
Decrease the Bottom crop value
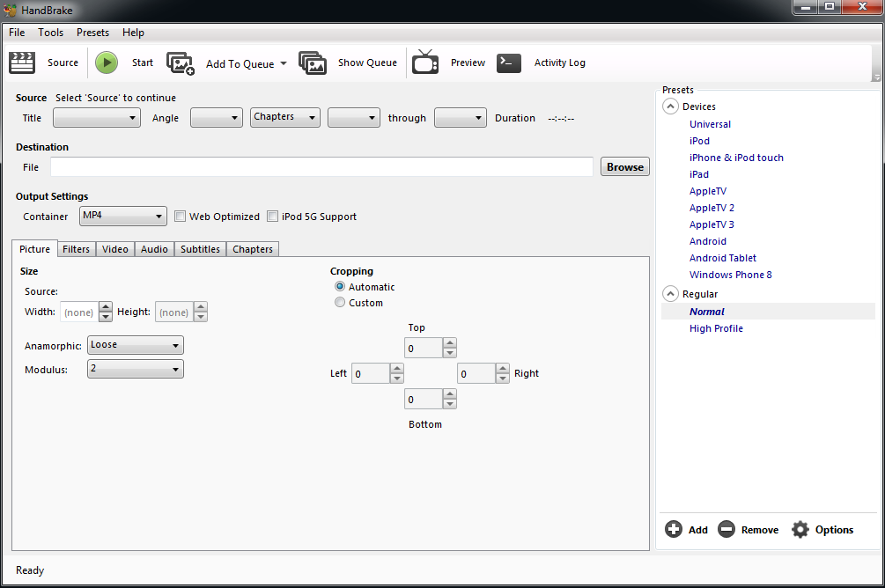(450, 404)
